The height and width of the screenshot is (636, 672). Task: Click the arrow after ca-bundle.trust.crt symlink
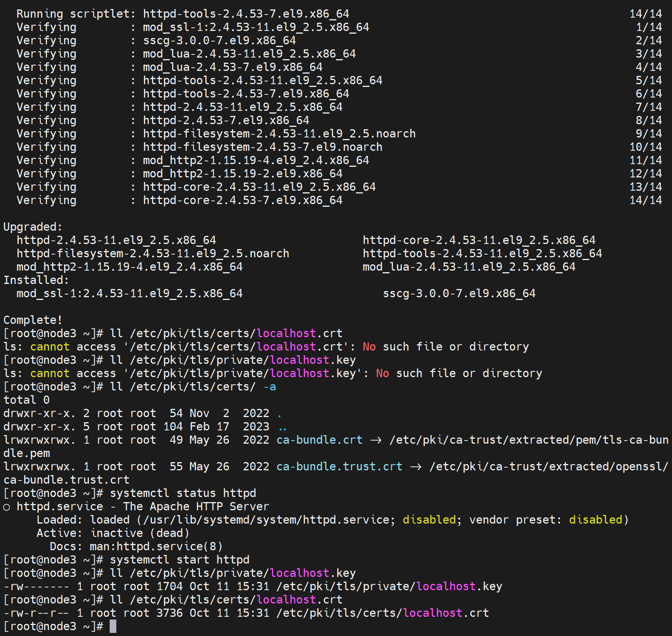pyautogui.click(x=416, y=467)
